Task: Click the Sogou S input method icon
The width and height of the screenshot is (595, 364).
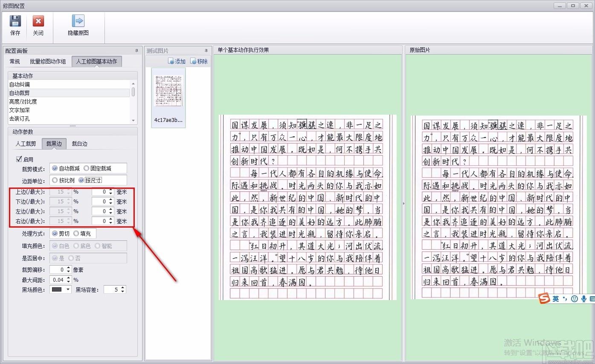Action: pyautogui.click(x=543, y=299)
